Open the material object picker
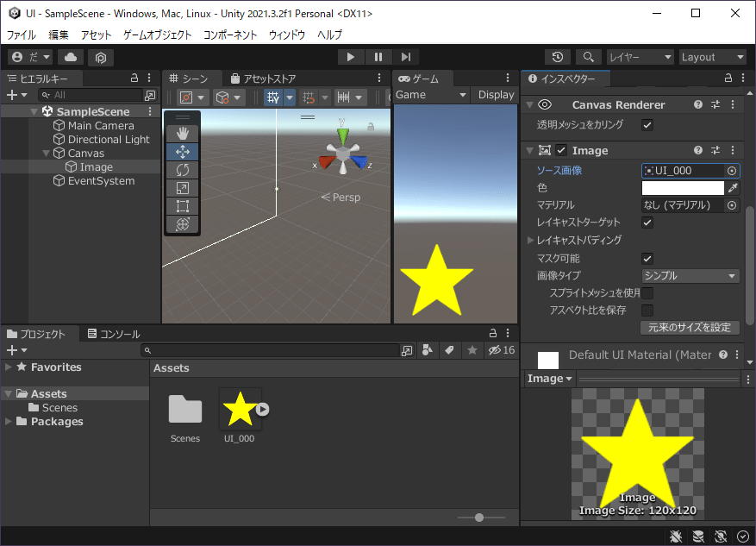Viewport: 756px width, 546px height. tap(732, 205)
